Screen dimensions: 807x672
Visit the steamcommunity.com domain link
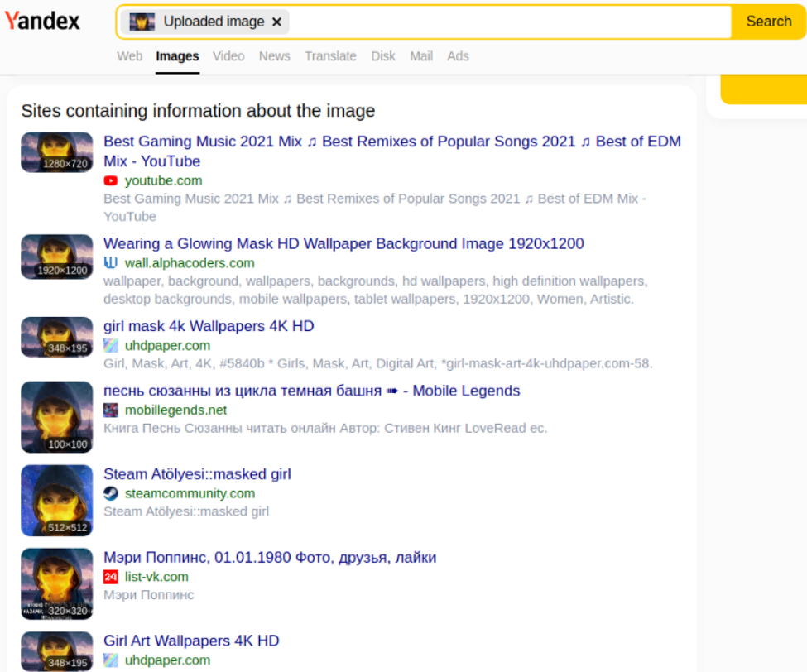coord(190,493)
